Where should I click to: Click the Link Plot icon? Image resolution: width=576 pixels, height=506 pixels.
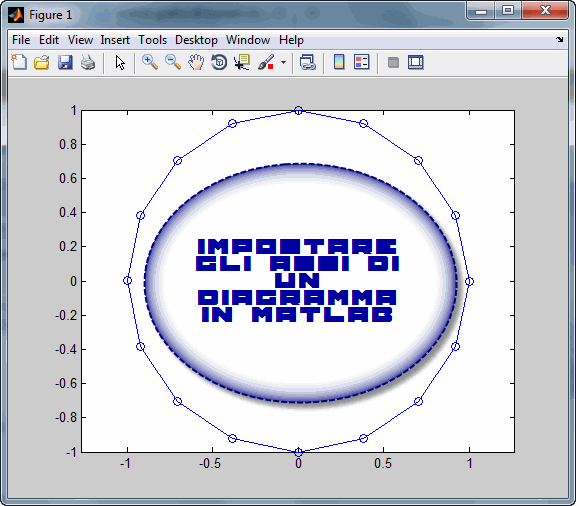coord(307,62)
